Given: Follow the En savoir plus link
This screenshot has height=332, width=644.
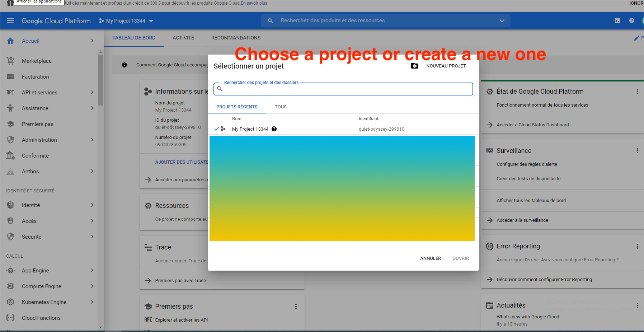Looking at the screenshot, I should (x=254, y=3).
